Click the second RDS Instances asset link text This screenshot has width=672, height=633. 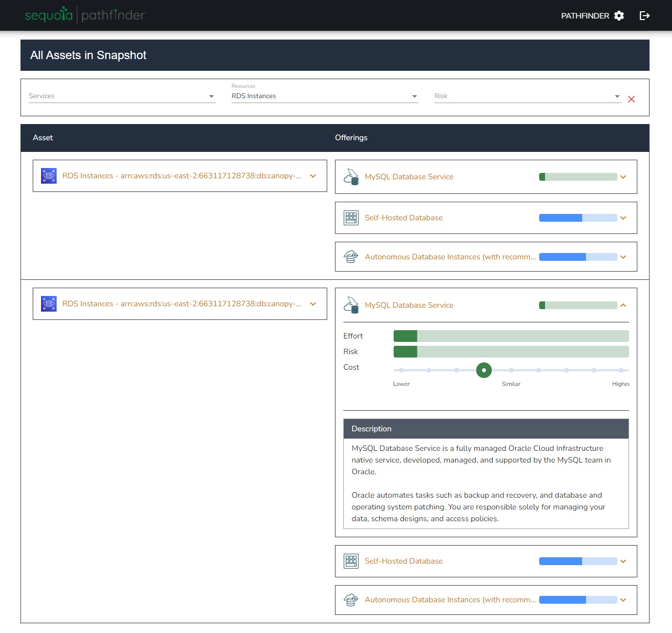(x=182, y=304)
